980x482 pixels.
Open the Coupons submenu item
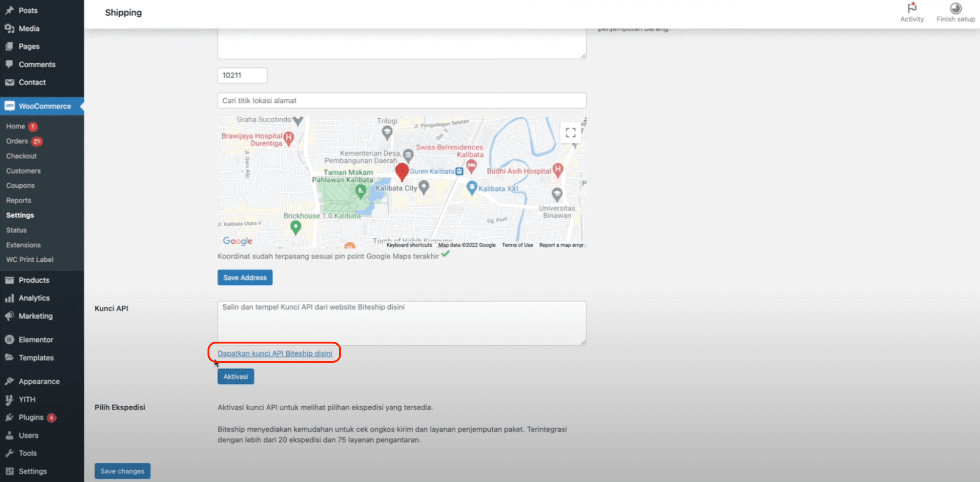(x=20, y=185)
